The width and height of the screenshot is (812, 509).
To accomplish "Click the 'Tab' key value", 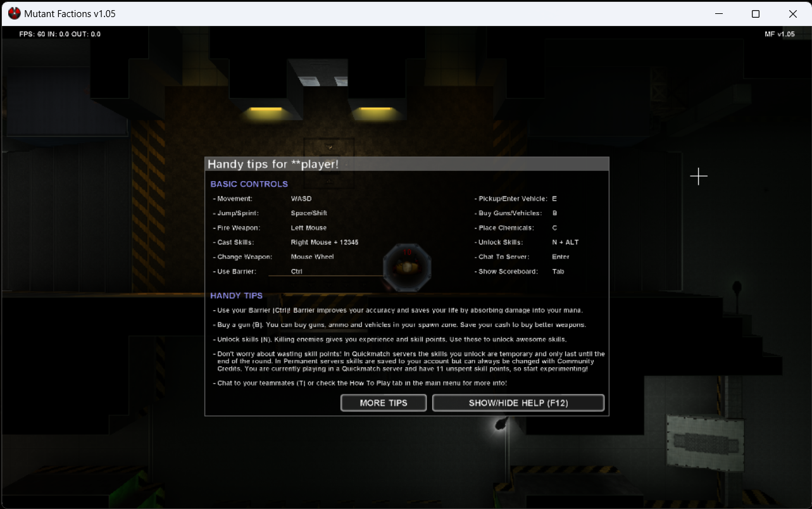I will click(558, 272).
